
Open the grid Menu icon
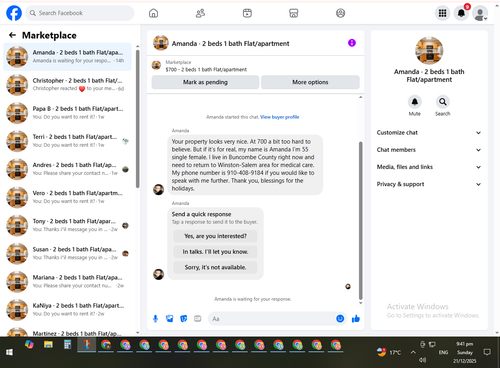click(442, 13)
